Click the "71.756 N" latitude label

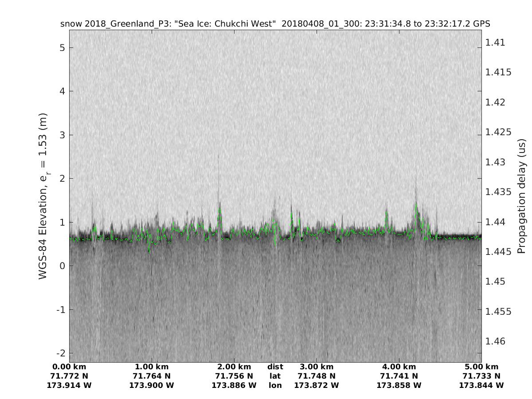234,376
